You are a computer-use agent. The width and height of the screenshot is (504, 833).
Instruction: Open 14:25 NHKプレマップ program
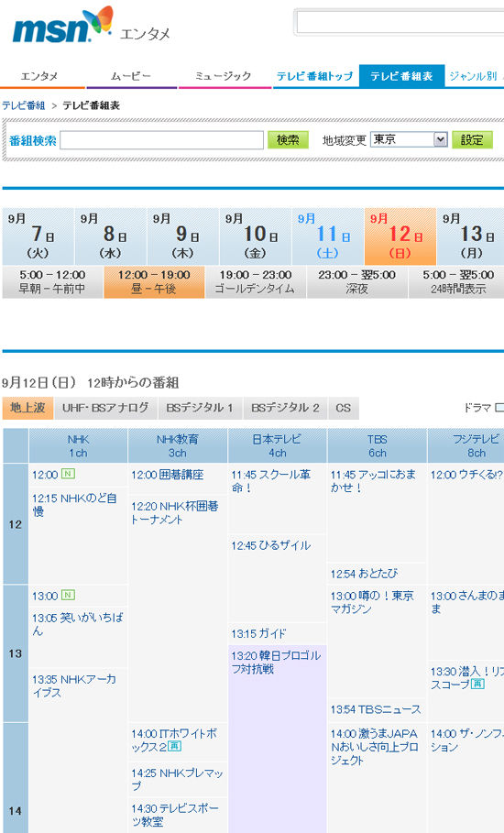(x=177, y=779)
